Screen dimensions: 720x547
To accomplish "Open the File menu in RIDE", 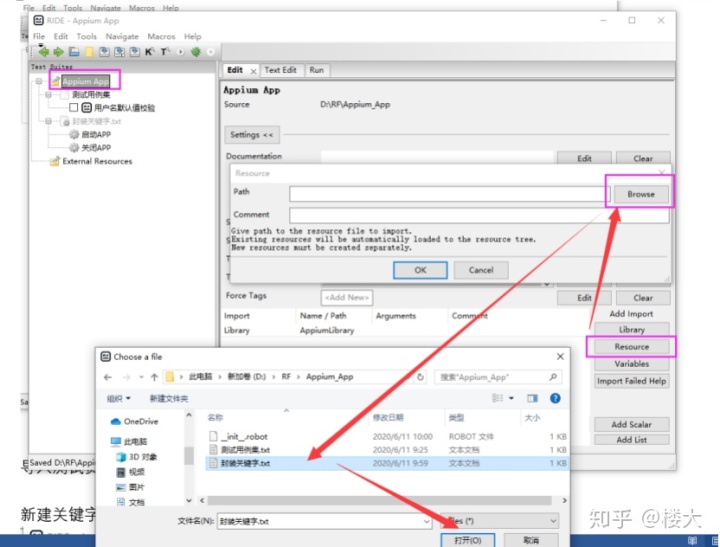I will [x=39, y=36].
